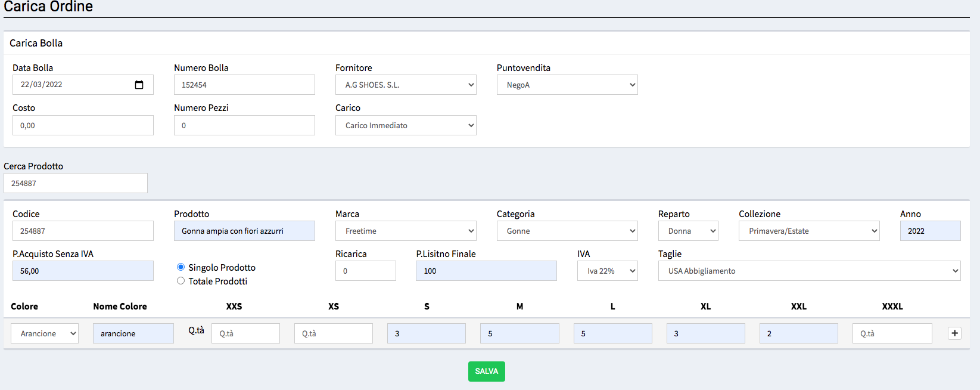This screenshot has height=390, width=980.
Task: Open the Colore dropdown showing Arancione
Action: (45, 333)
